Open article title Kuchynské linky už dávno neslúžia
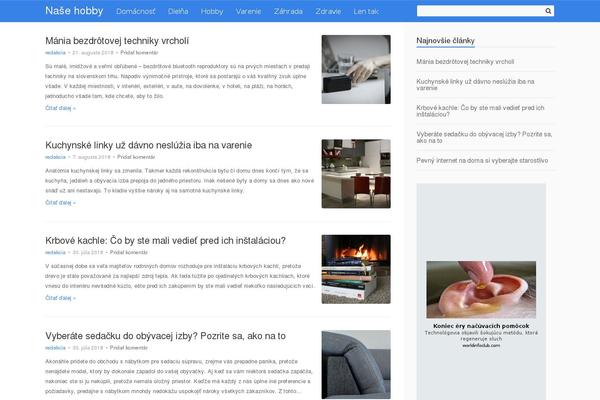 [x=148, y=145]
